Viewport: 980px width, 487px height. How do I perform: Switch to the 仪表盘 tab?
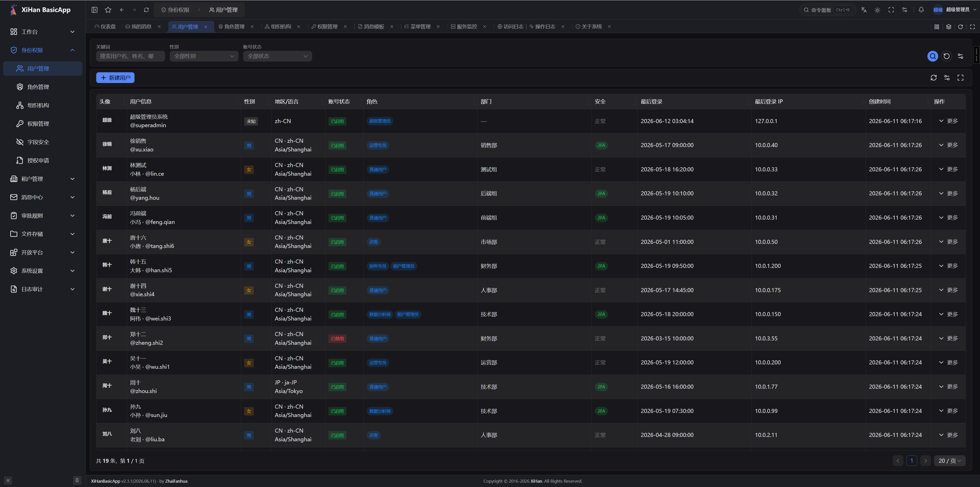coord(105,27)
